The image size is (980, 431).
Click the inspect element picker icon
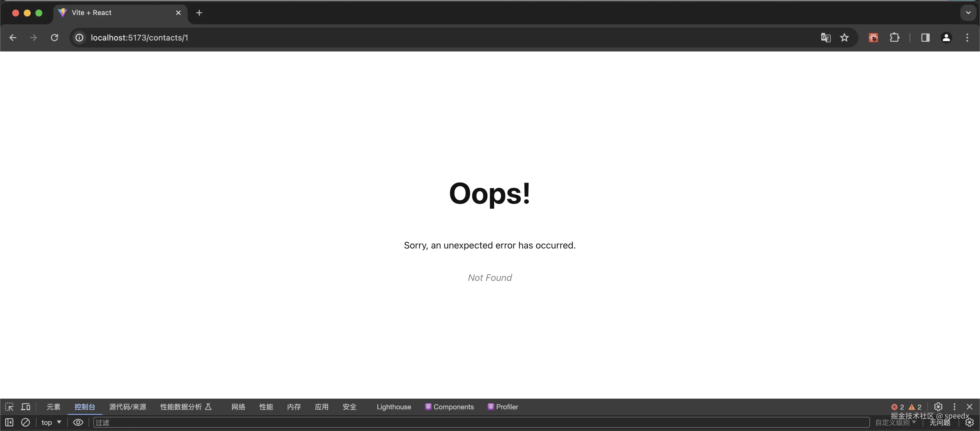click(9, 407)
